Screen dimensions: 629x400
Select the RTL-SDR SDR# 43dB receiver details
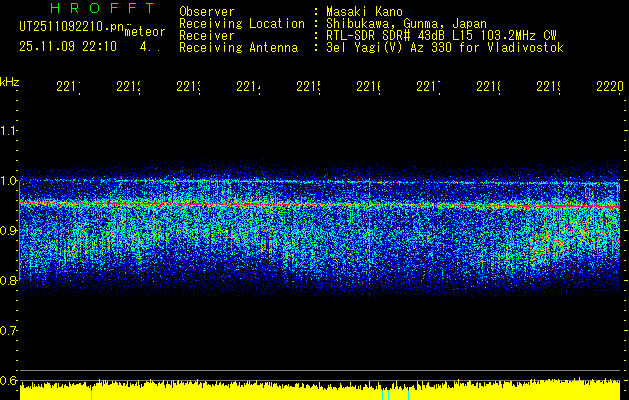click(441, 36)
